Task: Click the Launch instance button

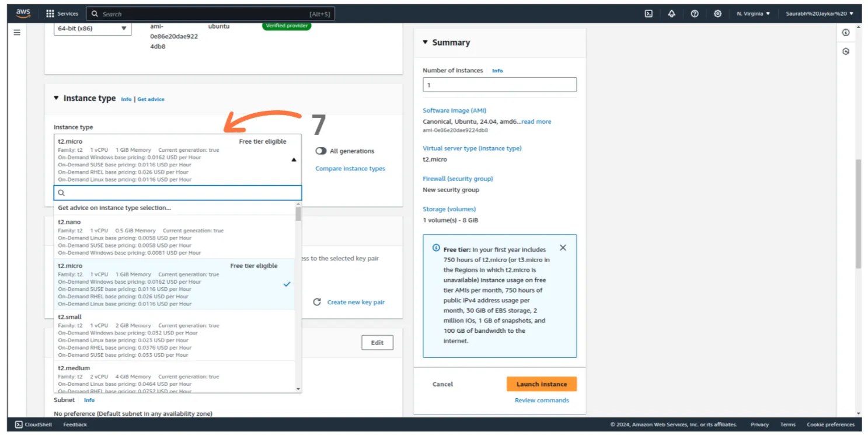Action: point(542,384)
